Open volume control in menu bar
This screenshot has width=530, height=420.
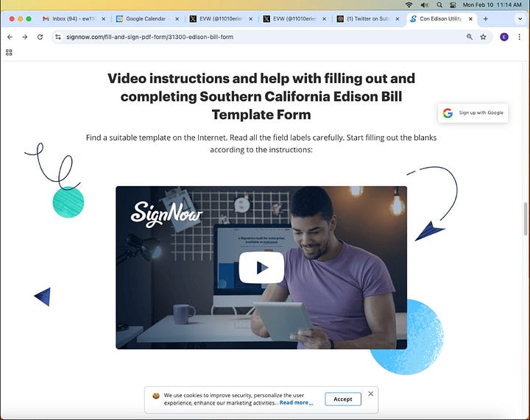(425, 4)
